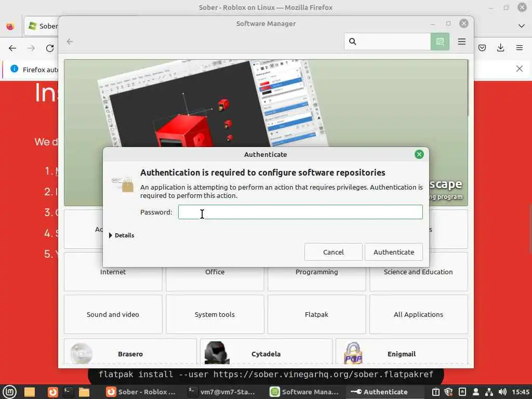
Task: Open the user account tray icon
Action: 476,392
